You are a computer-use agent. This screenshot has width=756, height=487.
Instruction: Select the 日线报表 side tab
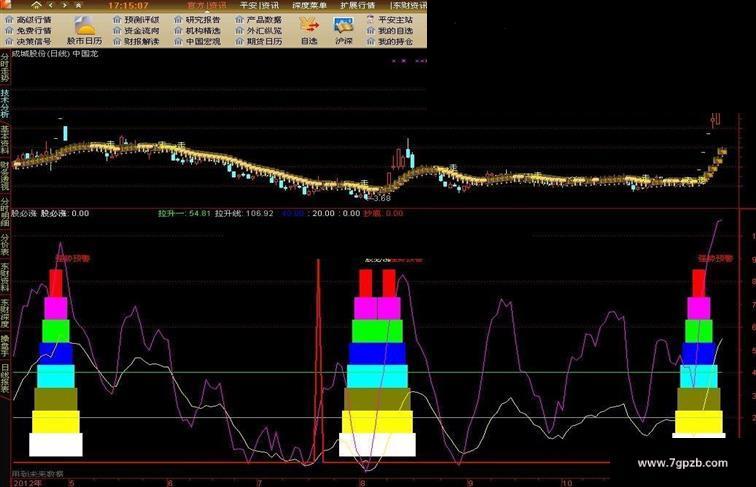pyautogui.click(x=4, y=379)
